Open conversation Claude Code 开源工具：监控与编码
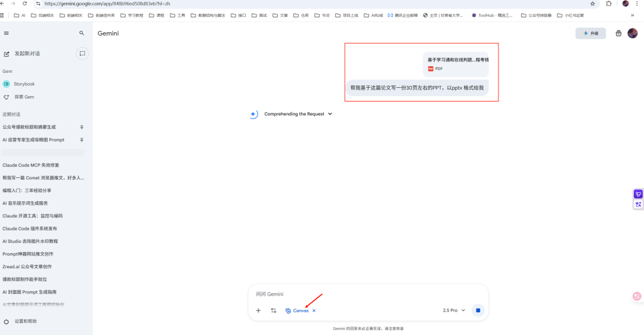This screenshot has height=335, width=644. [x=32, y=216]
